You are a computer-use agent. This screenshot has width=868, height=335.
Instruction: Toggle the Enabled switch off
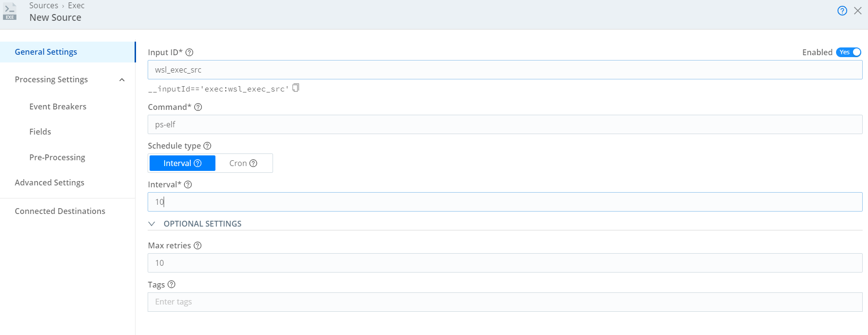pyautogui.click(x=849, y=52)
